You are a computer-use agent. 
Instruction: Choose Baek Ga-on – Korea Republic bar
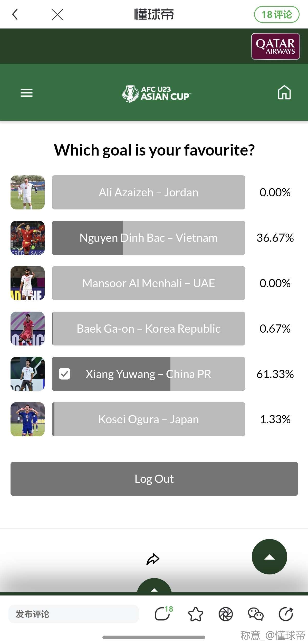[x=148, y=329]
